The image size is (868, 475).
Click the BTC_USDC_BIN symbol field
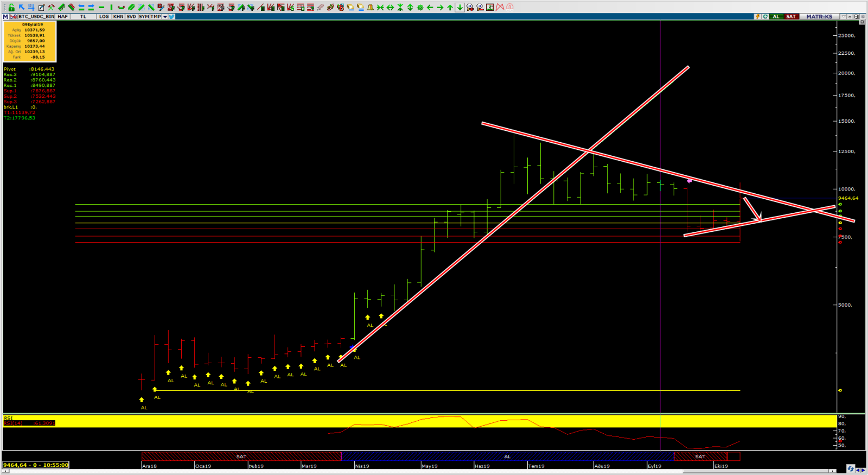coord(36,17)
